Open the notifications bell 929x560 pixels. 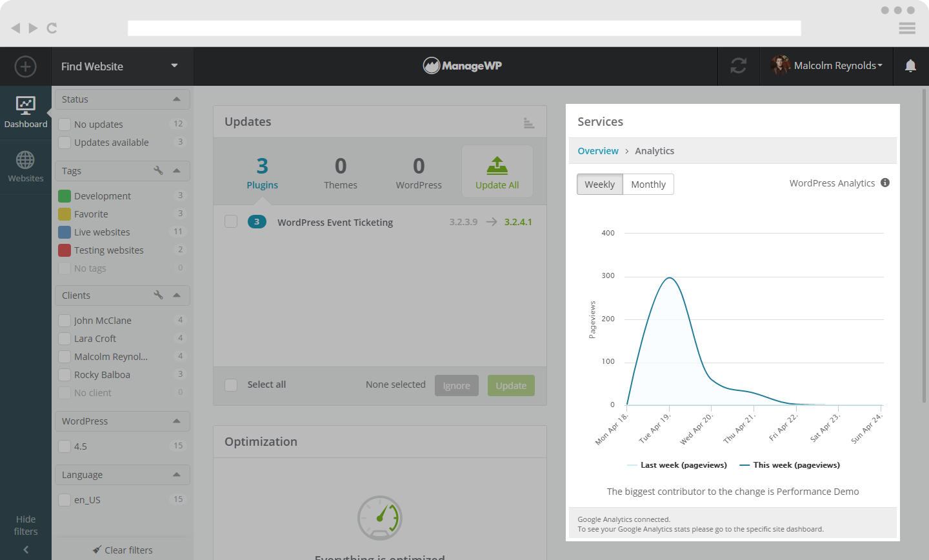click(910, 66)
